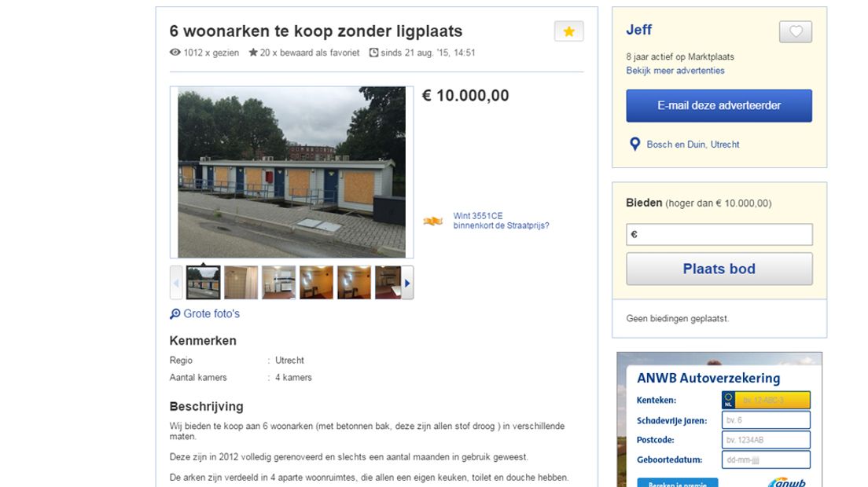The height and width of the screenshot is (487, 868).
Task: Toggle the yellow star favorite button
Action: [x=568, y=31]
